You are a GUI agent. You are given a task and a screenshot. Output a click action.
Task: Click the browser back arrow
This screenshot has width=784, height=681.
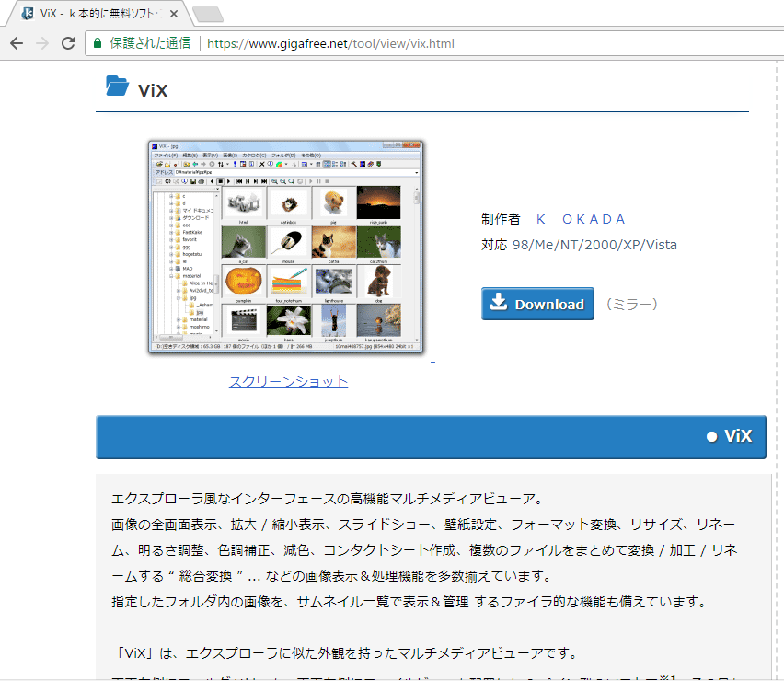tap(17, 43)
